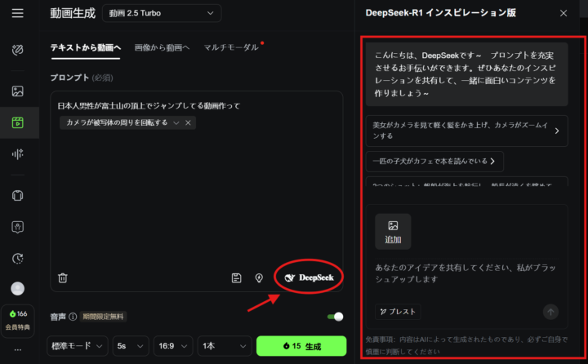
Task: Toggle the 音声 audio switch
Action: (x=334, y=317)
